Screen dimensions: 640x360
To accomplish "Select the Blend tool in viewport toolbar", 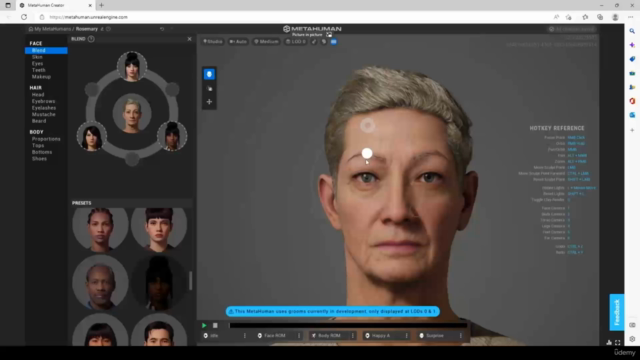I will pyautogui.click(x=209, y=74).
